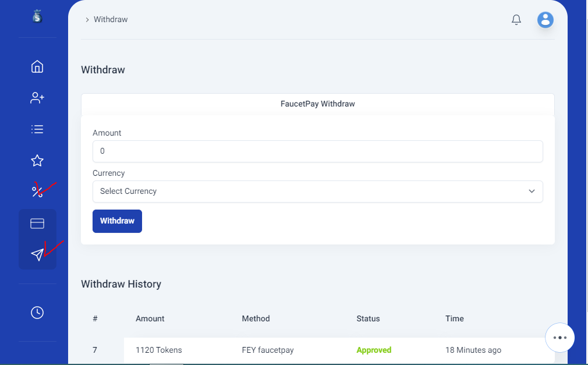Select the FaucetPay Withdraw tab
This screenshot has height=365, width=588.
point(317,104)
